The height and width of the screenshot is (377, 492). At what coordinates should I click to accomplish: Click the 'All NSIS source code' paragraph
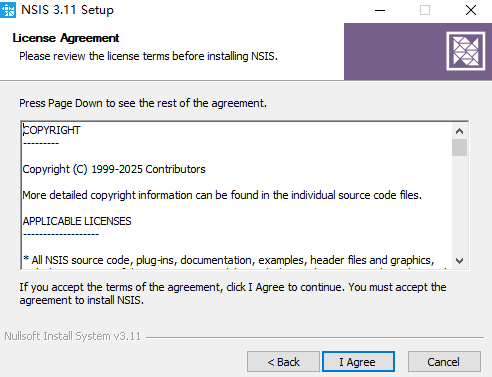click(x=229, y=260)
